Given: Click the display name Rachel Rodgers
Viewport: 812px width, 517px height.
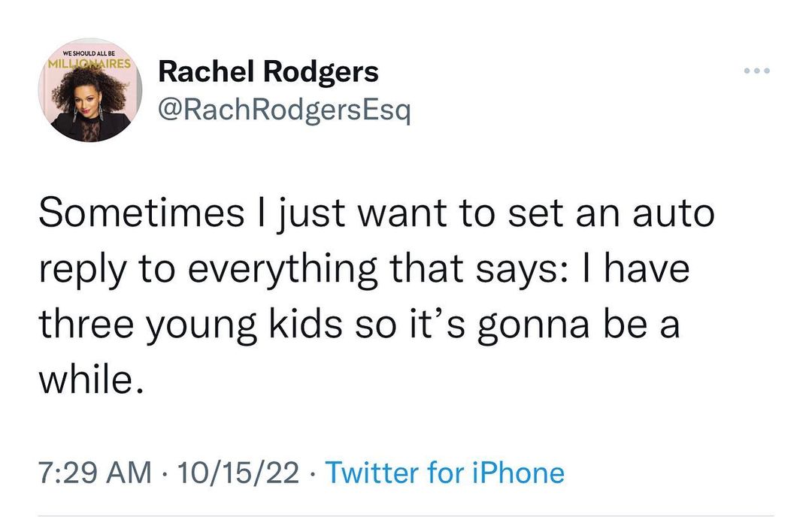Looking at the screenshot, I should [x=268, y=72].
